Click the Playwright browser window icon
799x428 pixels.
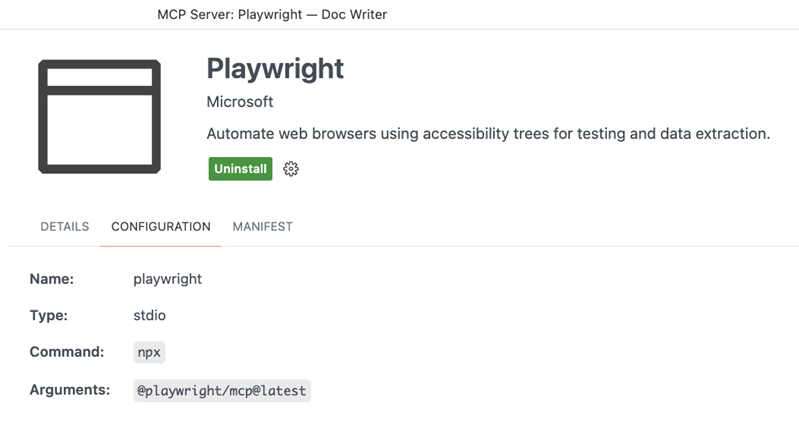[99, 115]
